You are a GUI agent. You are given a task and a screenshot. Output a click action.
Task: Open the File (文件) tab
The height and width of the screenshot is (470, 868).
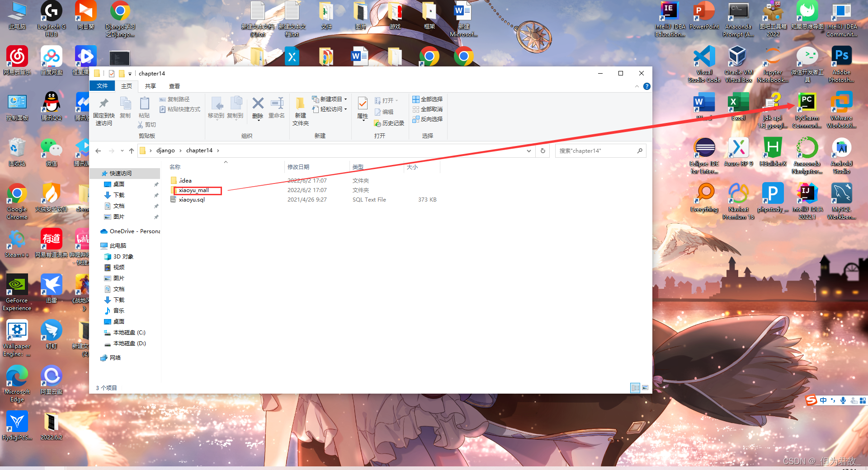tap(102, 86)
